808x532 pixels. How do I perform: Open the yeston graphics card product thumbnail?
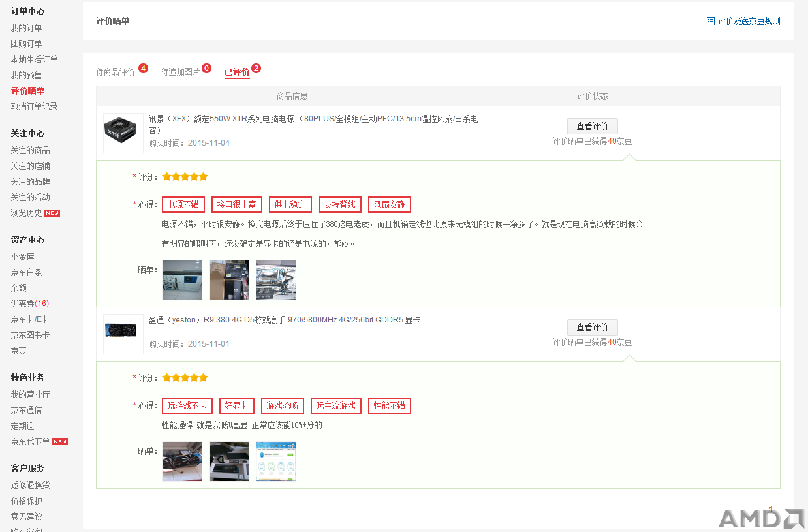click(x=123, y=334)
